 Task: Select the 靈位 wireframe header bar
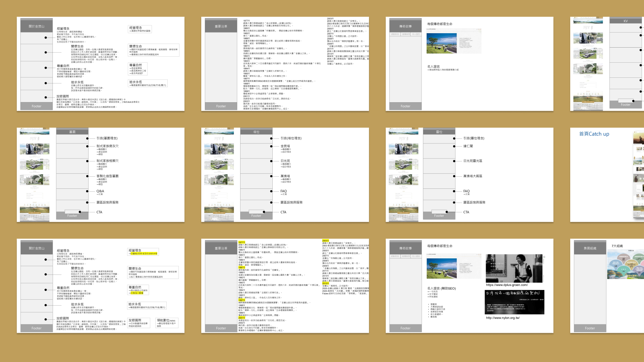pyautogui.click(x=439, y=132)
